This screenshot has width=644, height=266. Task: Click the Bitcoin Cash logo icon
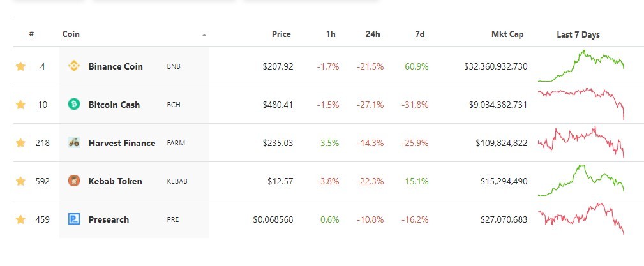tap(74, 104)
